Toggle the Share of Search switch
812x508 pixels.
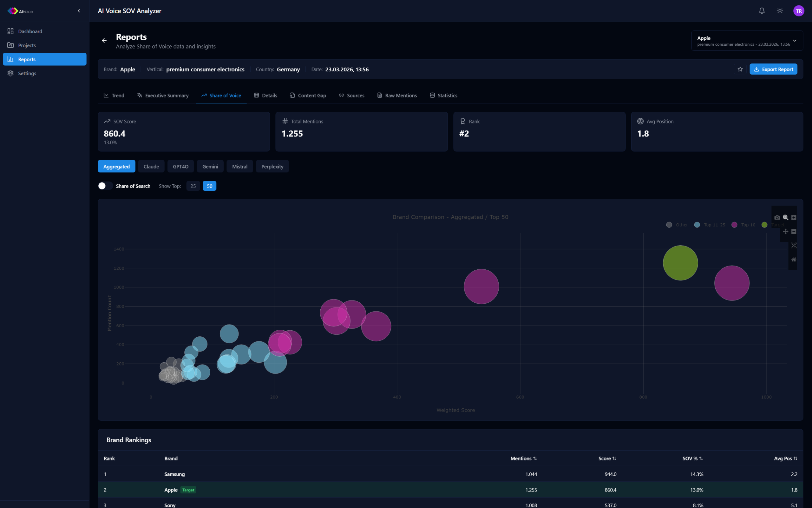coord(105,186)
